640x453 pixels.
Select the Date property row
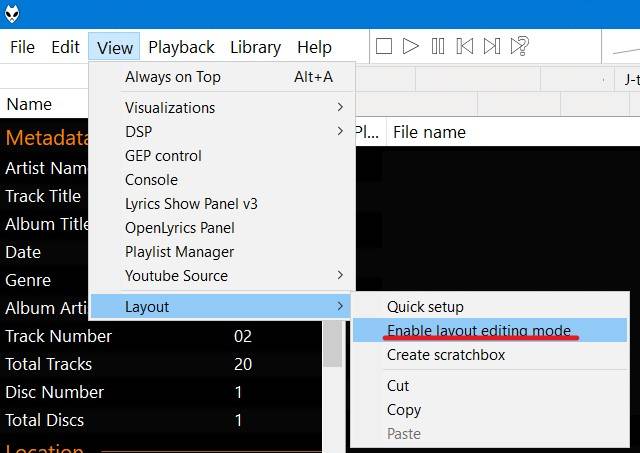click(x=44, y=252)
